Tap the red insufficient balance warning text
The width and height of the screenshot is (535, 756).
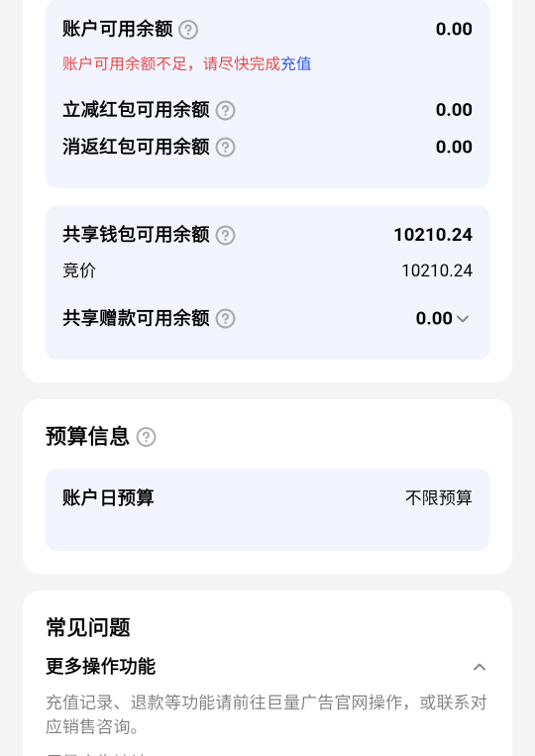click(171, 63)
